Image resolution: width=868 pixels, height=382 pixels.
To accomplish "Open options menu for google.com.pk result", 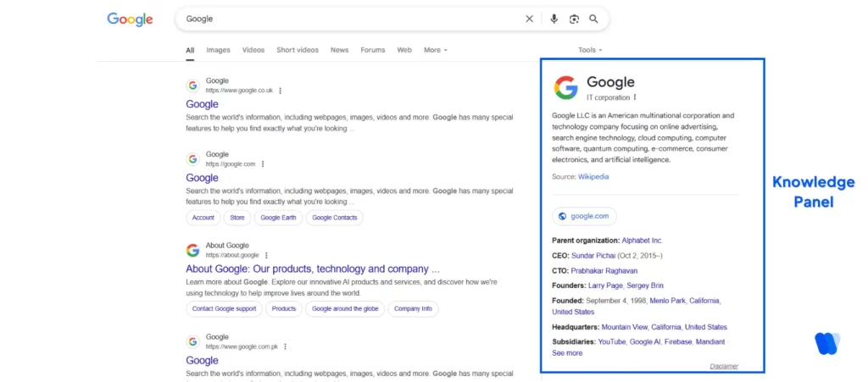I will tap(285, 346).
